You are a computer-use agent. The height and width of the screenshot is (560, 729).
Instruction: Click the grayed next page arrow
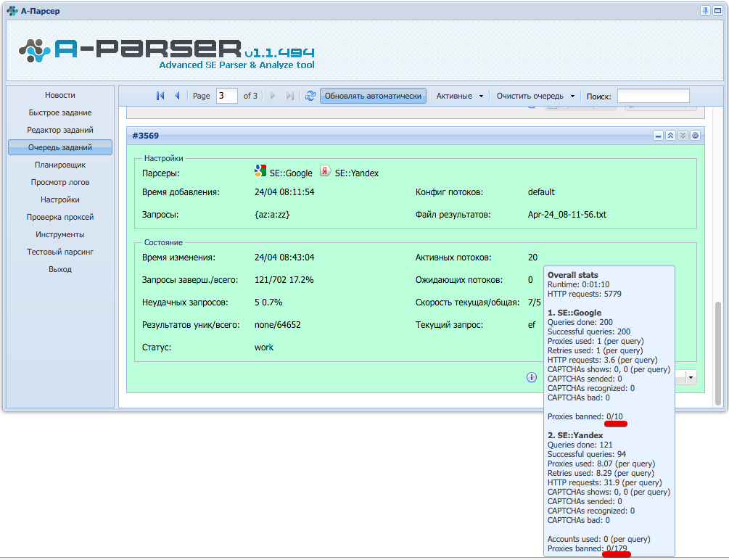tap(273, 96)
